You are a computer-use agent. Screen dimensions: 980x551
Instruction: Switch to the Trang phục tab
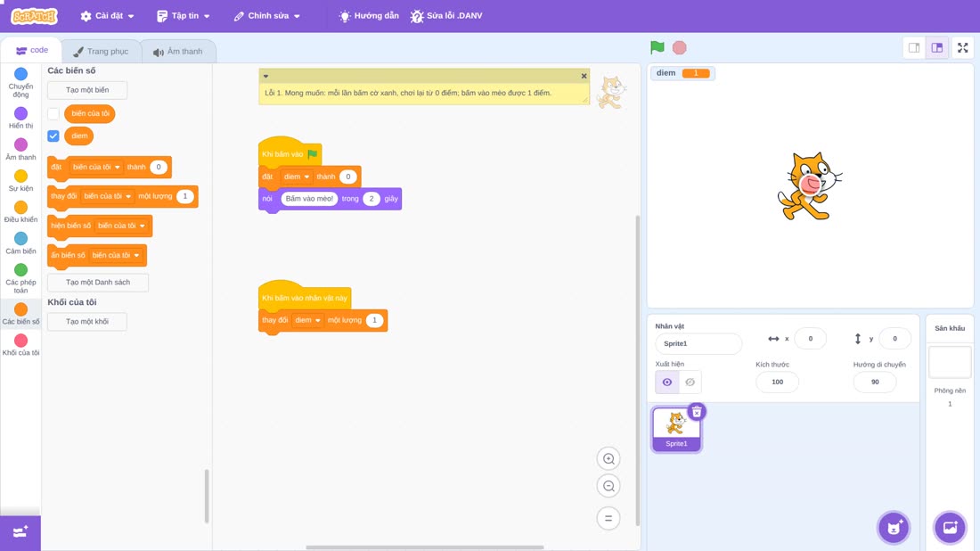point(101,52)
